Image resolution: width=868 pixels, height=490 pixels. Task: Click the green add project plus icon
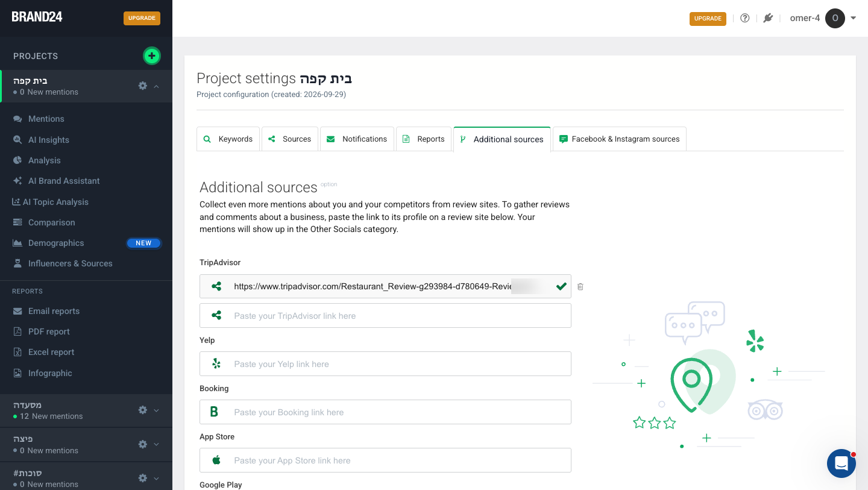point(151,56)
